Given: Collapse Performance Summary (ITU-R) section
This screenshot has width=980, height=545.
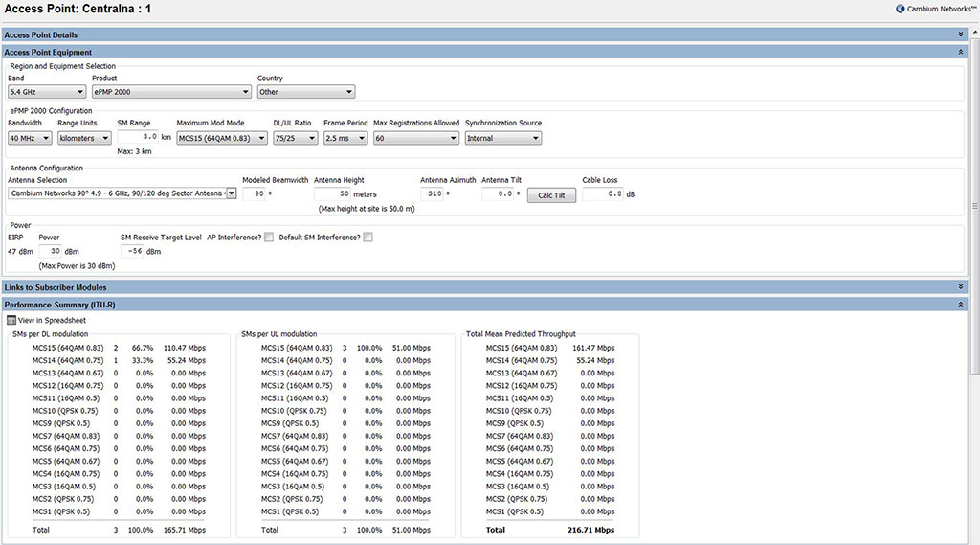Looking at the screenshot, I should pos(961,304).
